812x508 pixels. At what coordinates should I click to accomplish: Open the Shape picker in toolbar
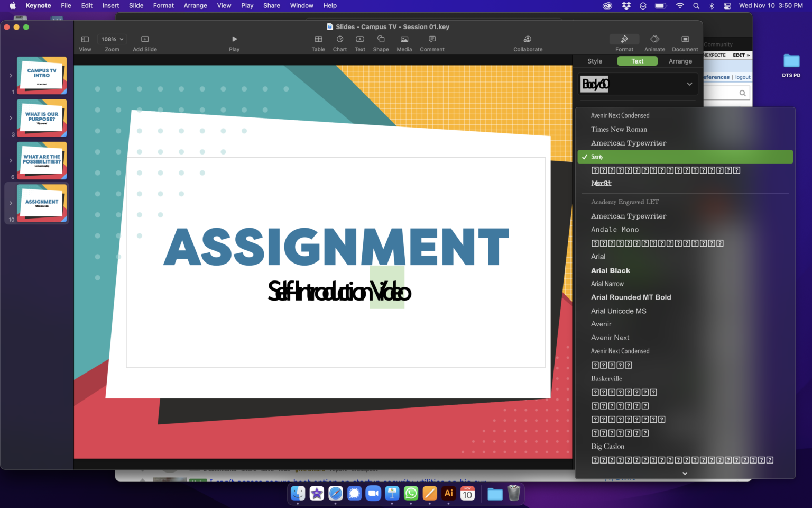pyautogui.click(x=381, y=39)
